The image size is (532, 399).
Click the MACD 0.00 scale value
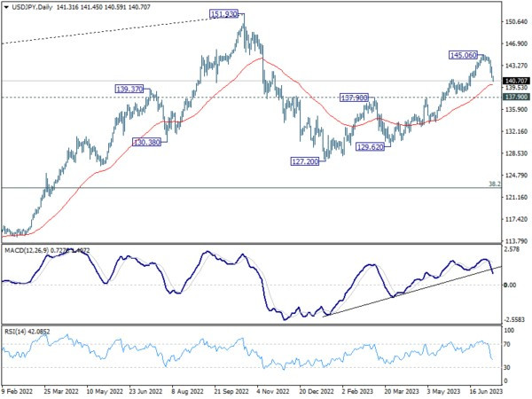(510, 285)
